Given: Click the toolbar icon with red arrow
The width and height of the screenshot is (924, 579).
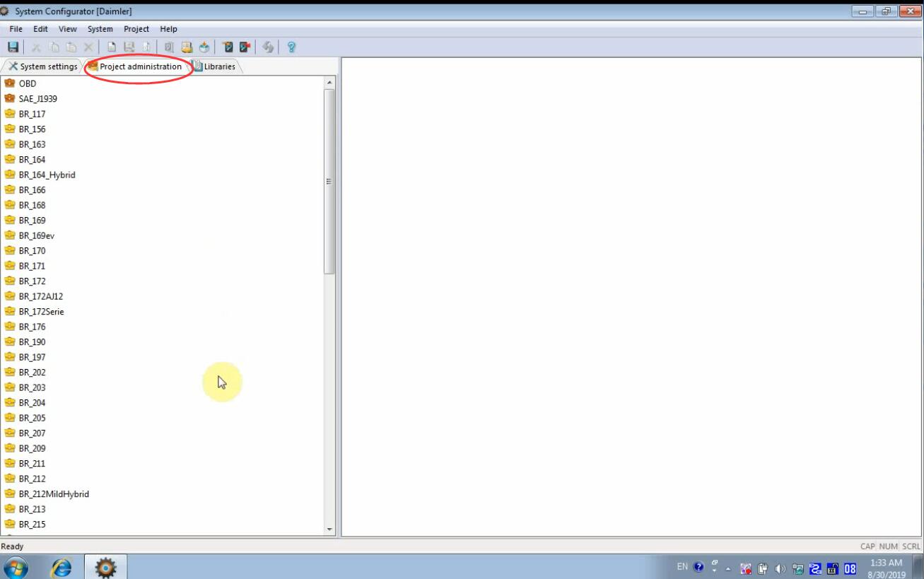Looking at the screenshot, I should tap(245, 47).
